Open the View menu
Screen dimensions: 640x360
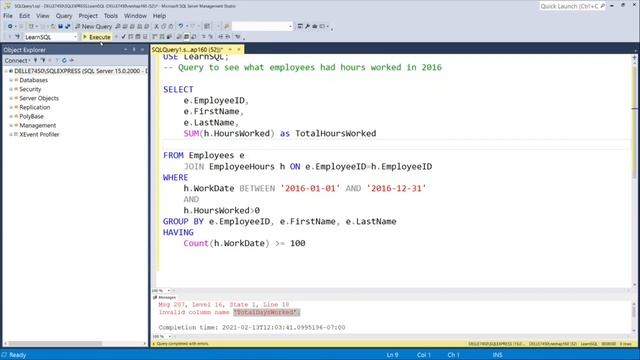click(x=42, y=16)
